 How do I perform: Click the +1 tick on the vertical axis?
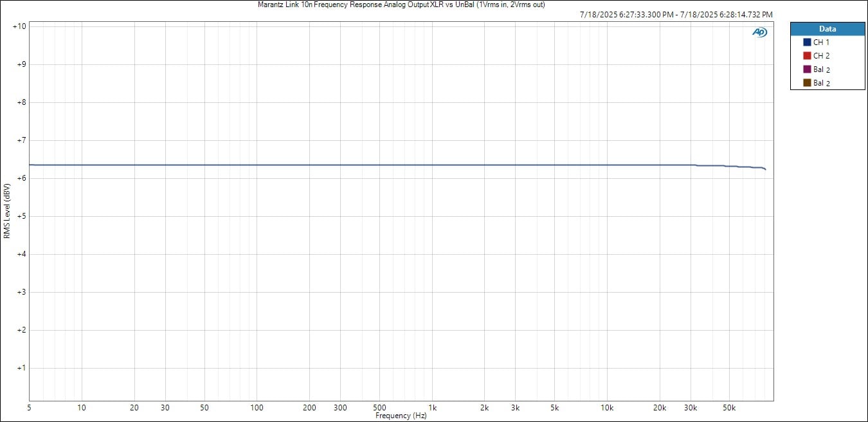coord(21,369)
